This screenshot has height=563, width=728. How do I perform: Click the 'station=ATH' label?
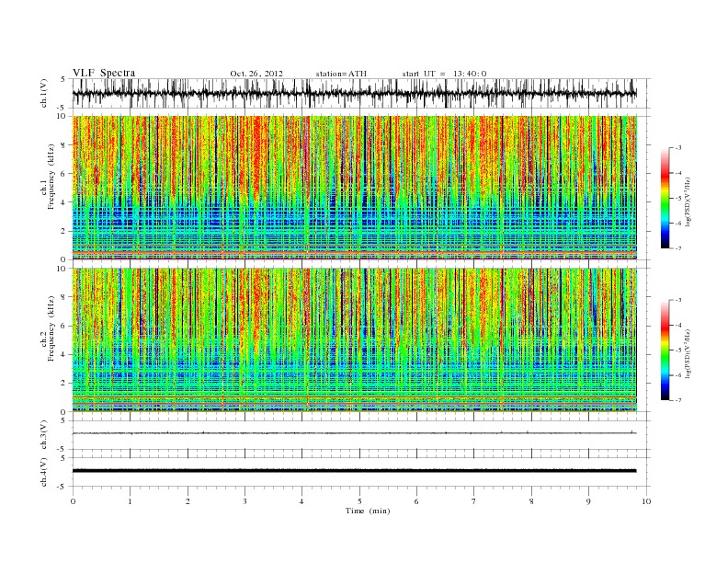click(x=341, y=74)
